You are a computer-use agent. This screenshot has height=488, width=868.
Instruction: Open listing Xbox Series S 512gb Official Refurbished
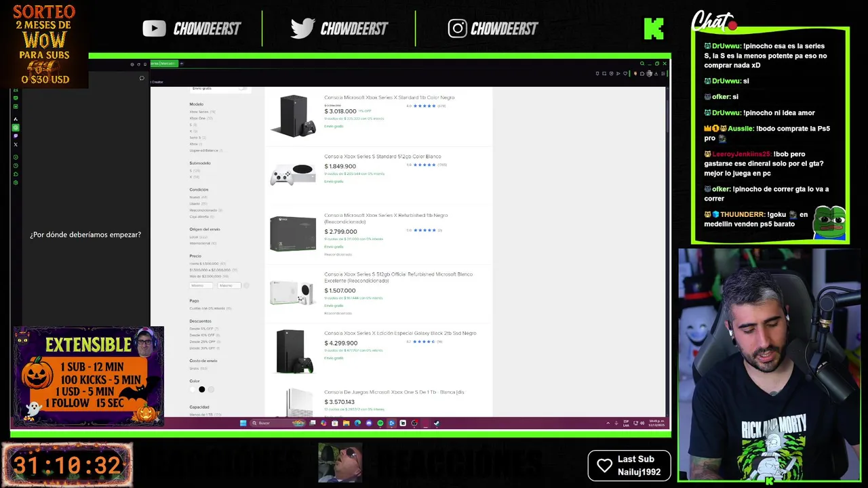tap(399, 277)
